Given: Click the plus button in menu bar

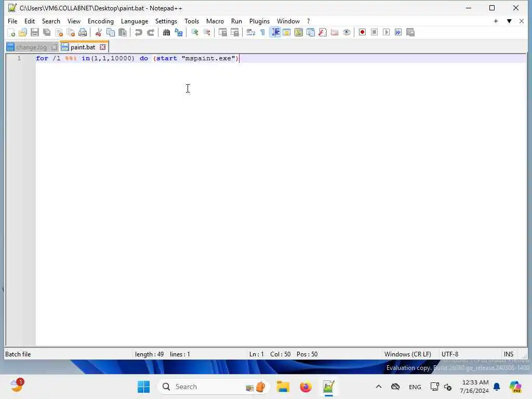Looking at the screenshot, I should [496, 21].
